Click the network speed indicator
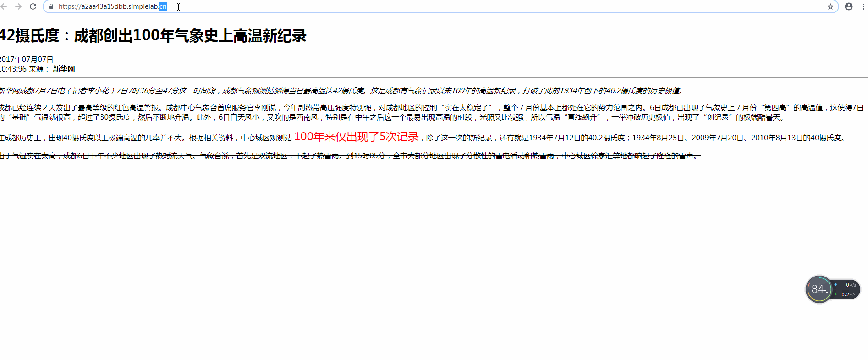 click(x=847, y=290)
